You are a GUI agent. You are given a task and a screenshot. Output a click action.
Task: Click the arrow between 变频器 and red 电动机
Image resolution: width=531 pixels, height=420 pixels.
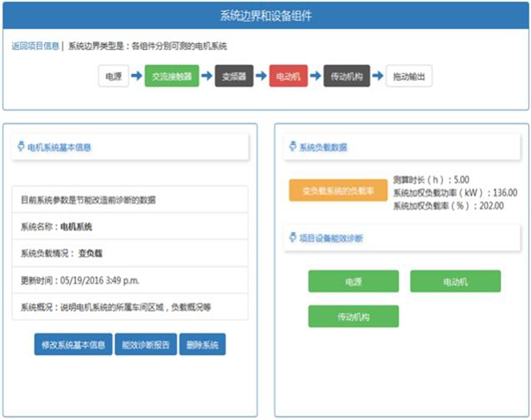pos(261,77)
